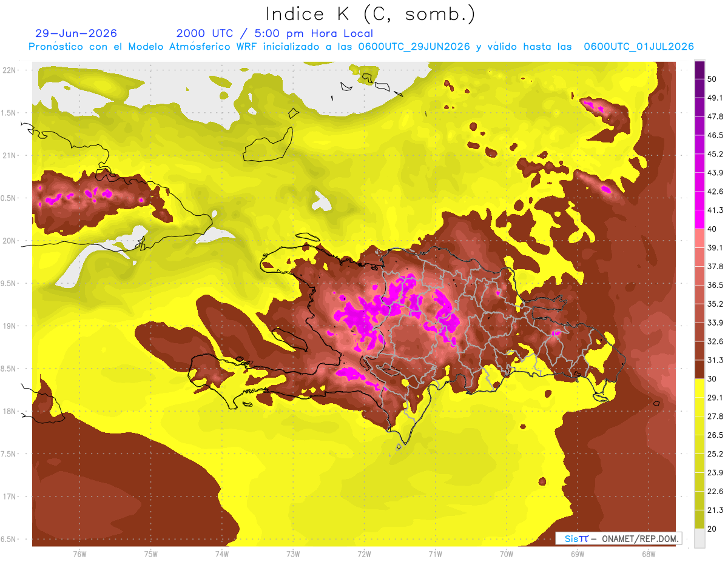Click the initialization stamp '0600UTC_29JUN2026'
The width and height of the screenshot is (728, 562).
click(414, 47)
